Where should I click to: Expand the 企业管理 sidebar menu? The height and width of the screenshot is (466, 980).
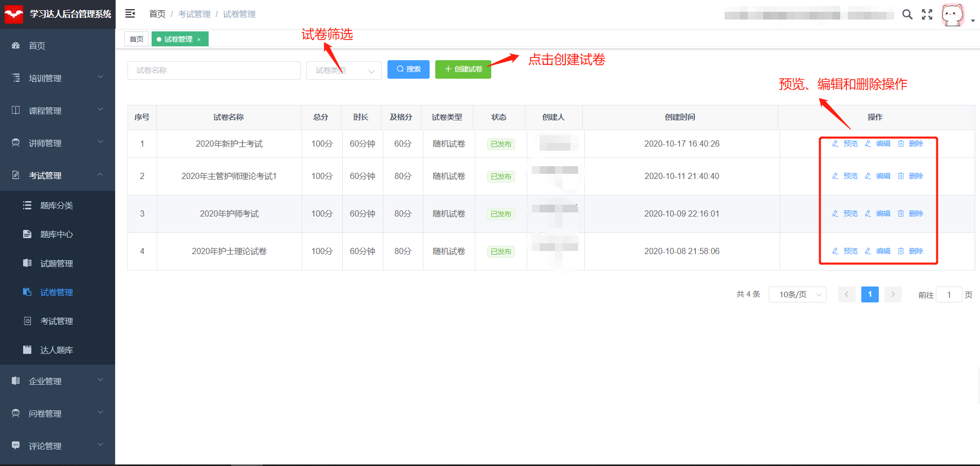point(58,381)
